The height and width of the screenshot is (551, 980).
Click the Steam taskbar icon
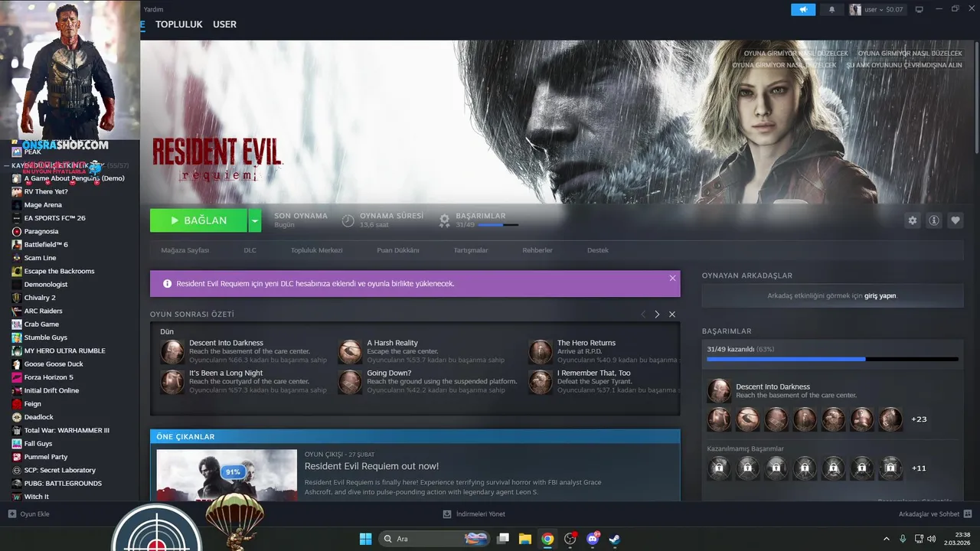614,539
